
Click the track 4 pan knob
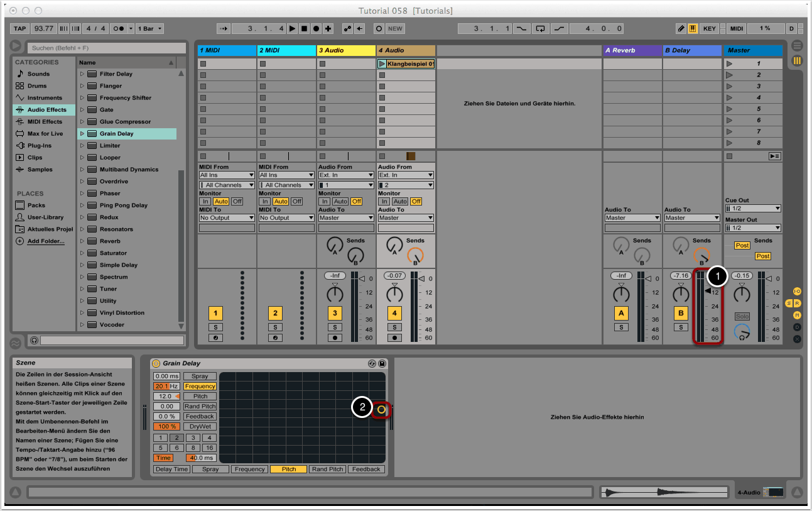coord(394,294)
